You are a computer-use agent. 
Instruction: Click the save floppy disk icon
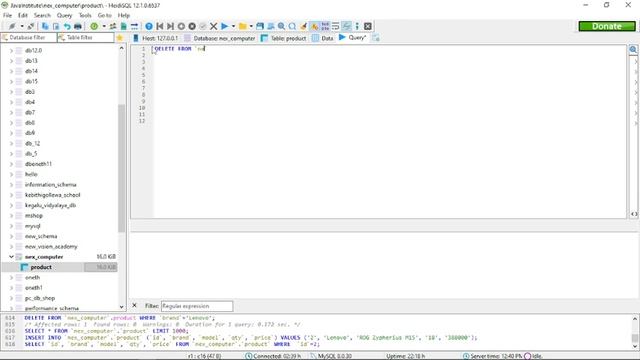coord(260,26)
